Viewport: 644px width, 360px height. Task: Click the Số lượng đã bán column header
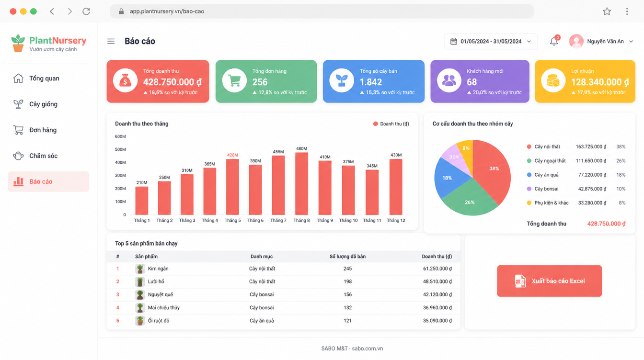347,257
